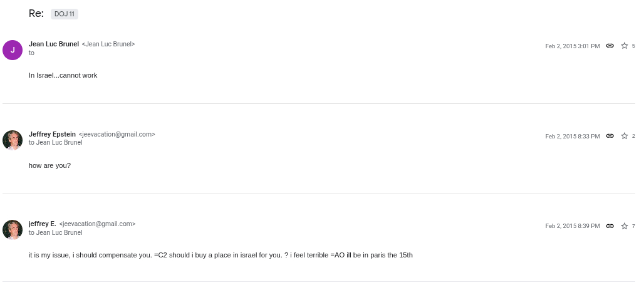This screenshot has width=644, height=290.
Task: Open profile photo beside the "how are you?" message
Action: (13, 140)
